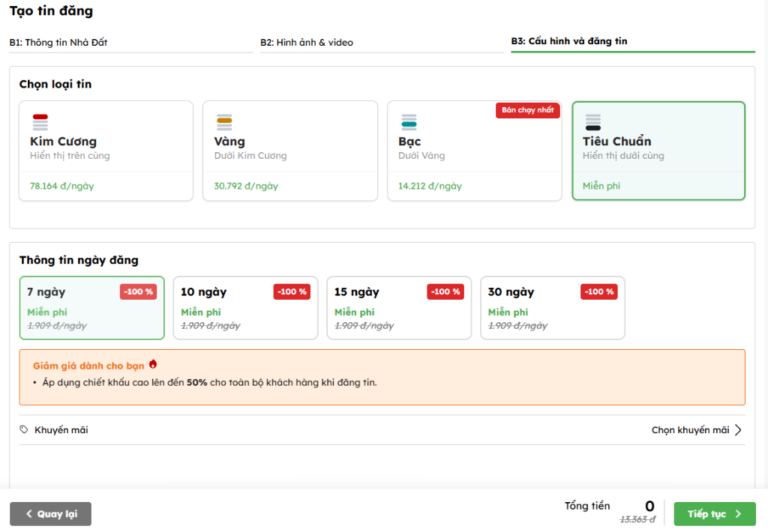Click the Khuyến mãi tag icon
The height and width of the screenshot is (532, 768).
pos(25,430)
